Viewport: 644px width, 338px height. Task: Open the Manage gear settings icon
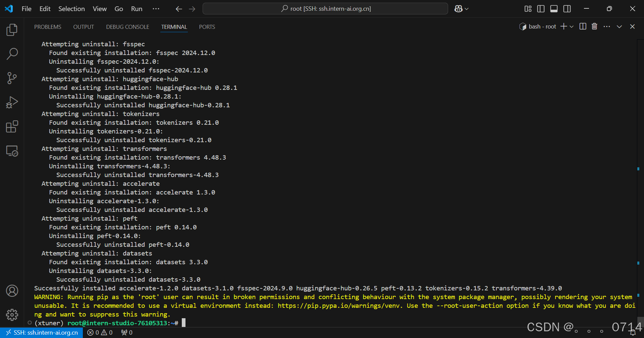point(12,315)
